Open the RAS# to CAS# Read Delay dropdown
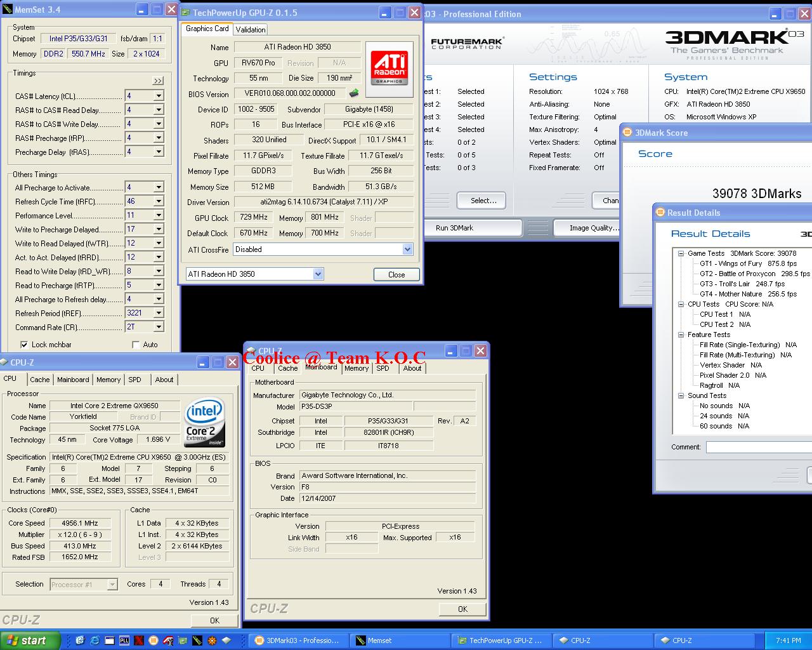The image size is (812, 650). point(159,110)
